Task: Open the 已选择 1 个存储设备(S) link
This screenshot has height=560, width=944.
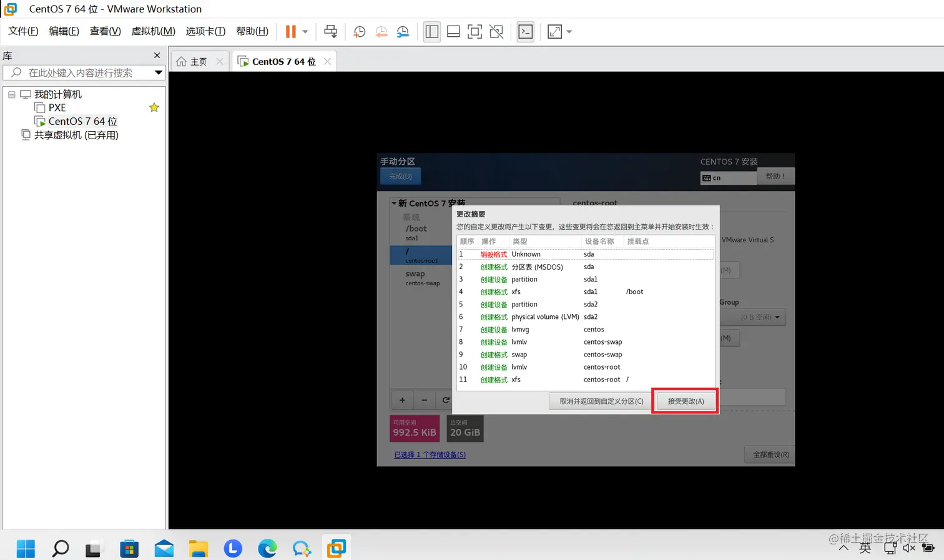Action: coord(430,454)
